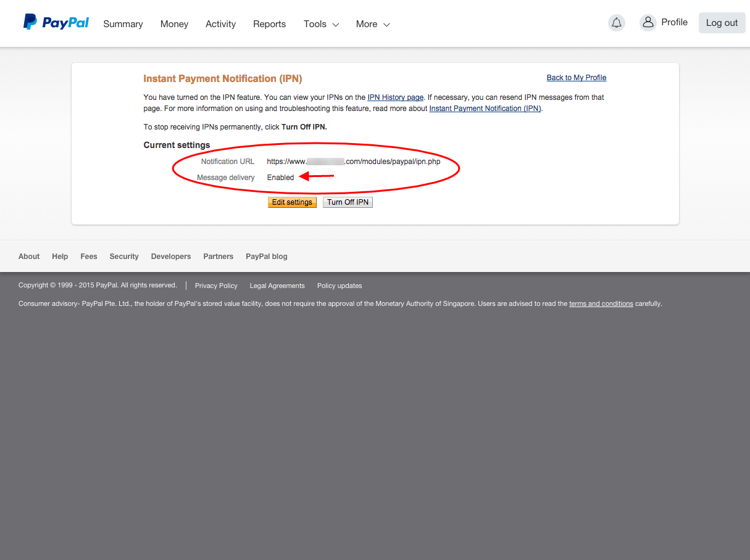Open the IPN History page link
This screenshot has height=560, width=750.
395,97
